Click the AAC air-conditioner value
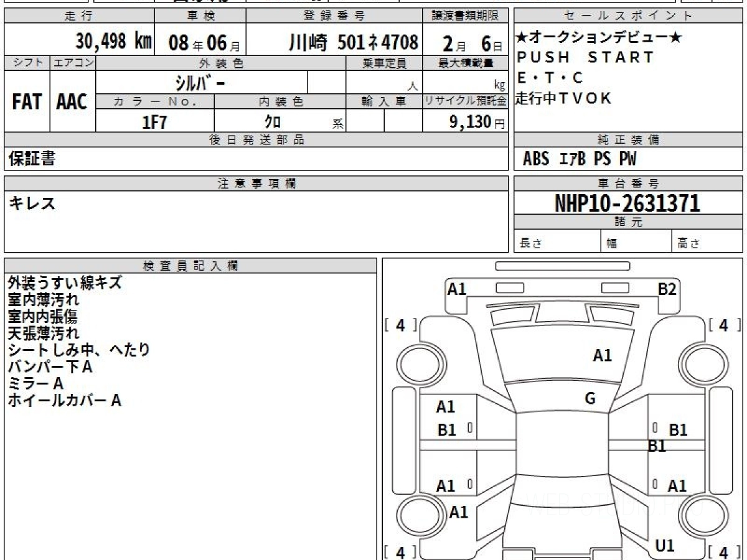747x560 pixels. (72, 102)
